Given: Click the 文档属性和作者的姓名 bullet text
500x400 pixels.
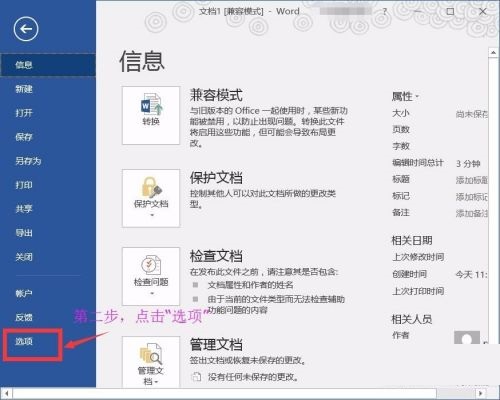Looking at the screenshot, I should pyautogui.click(x=250, y=285).
